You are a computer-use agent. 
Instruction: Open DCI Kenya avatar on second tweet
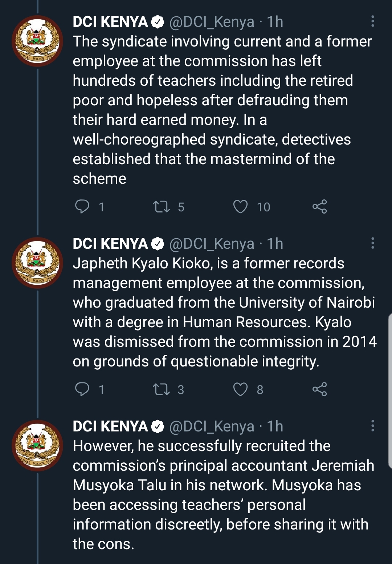(37, 263)
